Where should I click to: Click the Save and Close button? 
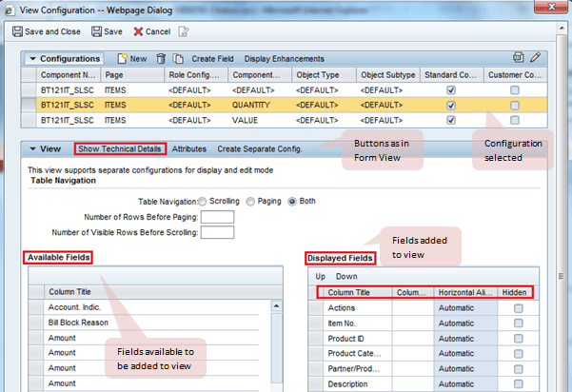pyautogui.click(x=48, y=30)
